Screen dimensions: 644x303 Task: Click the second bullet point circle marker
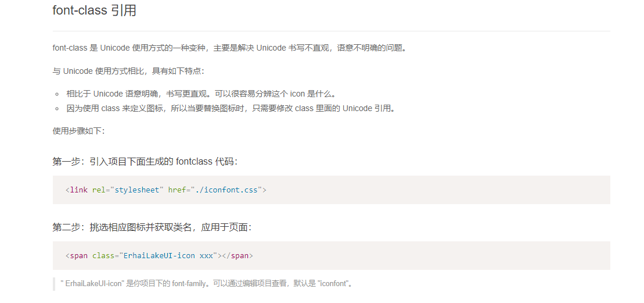coord(57,108)
